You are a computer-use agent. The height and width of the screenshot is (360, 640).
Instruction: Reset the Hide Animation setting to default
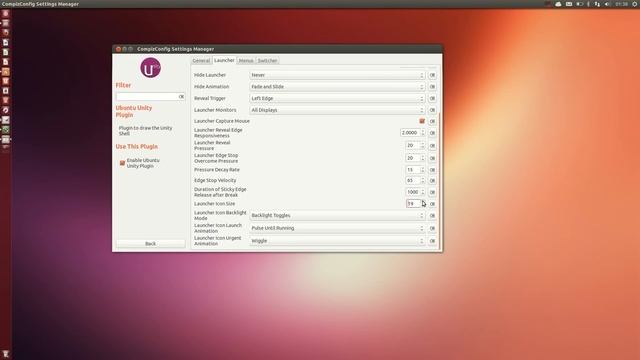tap(432, 87)
